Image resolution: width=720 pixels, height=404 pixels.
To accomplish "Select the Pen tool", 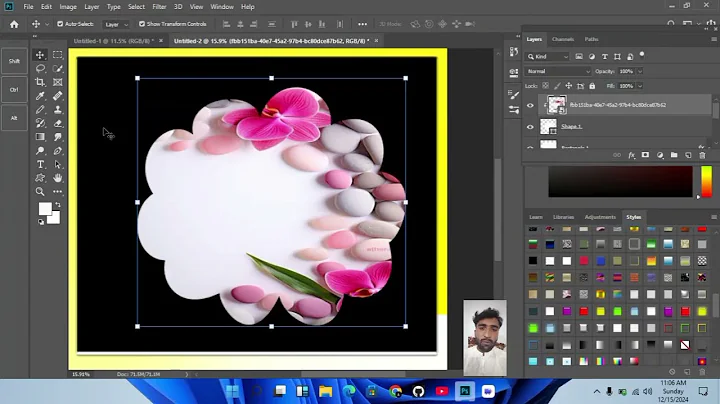I will (57, 151).
